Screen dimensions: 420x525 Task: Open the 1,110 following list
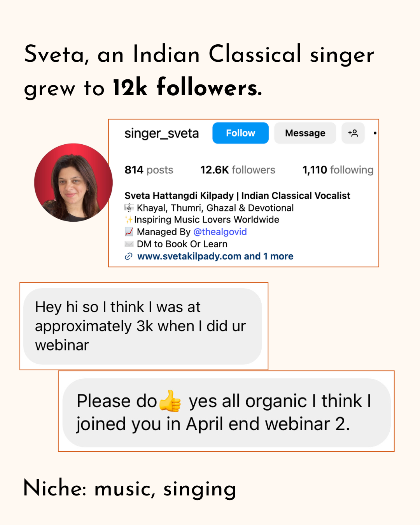338,170
